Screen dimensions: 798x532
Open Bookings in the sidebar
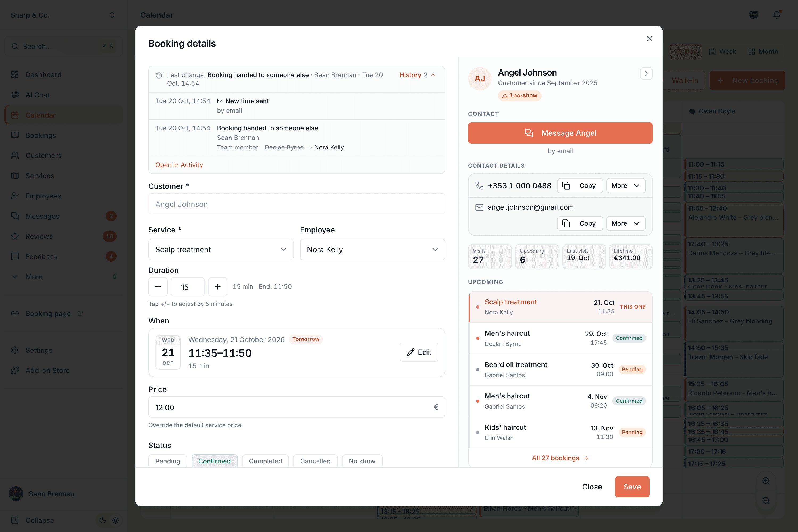click(x=64, y=135)
